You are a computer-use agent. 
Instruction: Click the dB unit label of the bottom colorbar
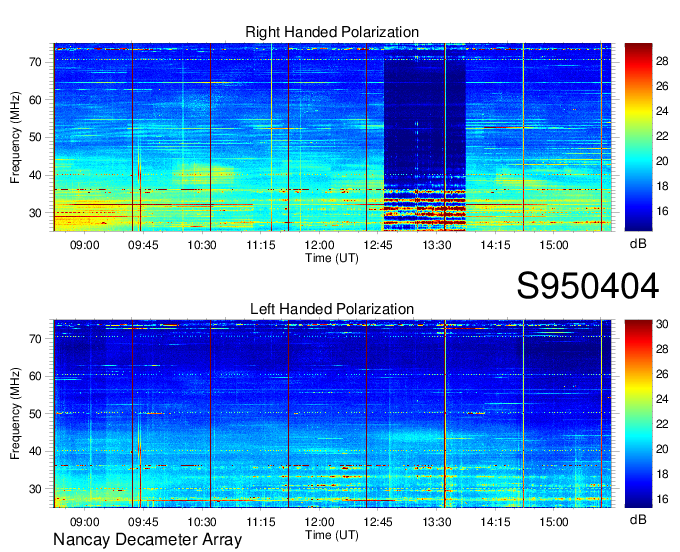point(638,520)
